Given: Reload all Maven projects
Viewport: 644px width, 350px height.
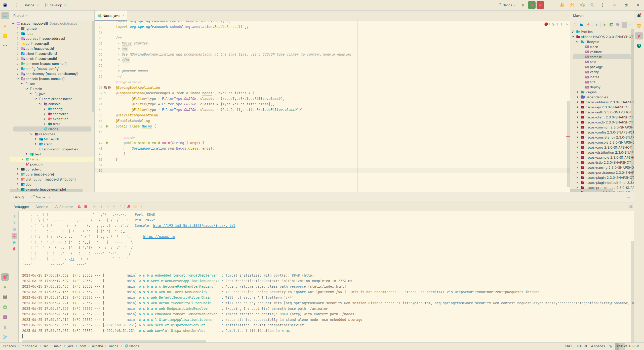Looking at the screenshot, I should (575, 25).
